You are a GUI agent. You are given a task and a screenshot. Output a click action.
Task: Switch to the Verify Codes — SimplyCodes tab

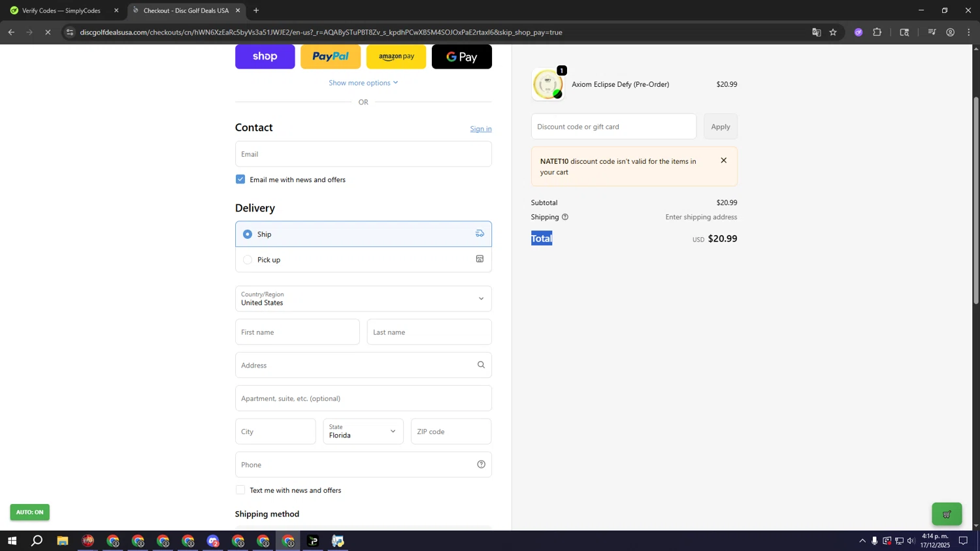(x=62, y=10)
